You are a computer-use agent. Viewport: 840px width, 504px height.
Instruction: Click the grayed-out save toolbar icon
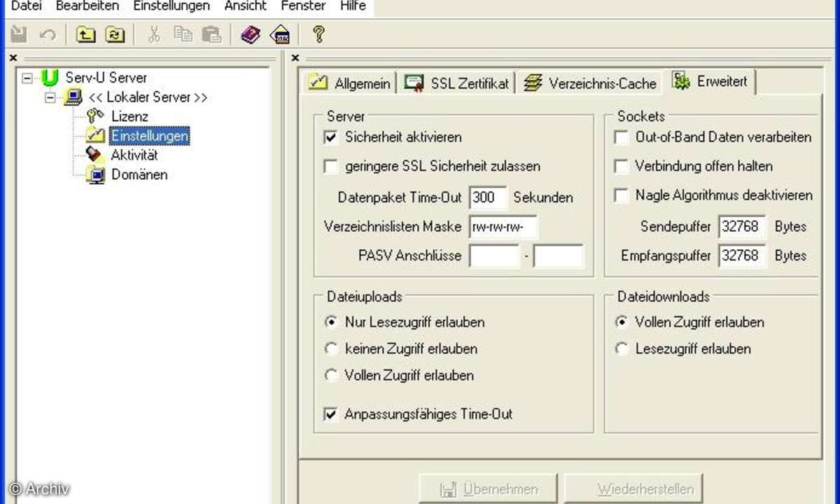pyautogui.click(x=19, y=34)
